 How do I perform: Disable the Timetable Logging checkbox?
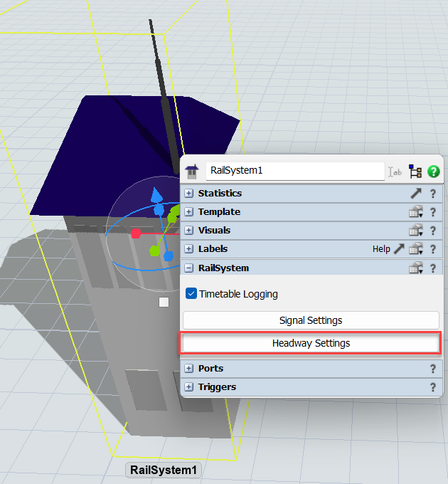[191, 294]
